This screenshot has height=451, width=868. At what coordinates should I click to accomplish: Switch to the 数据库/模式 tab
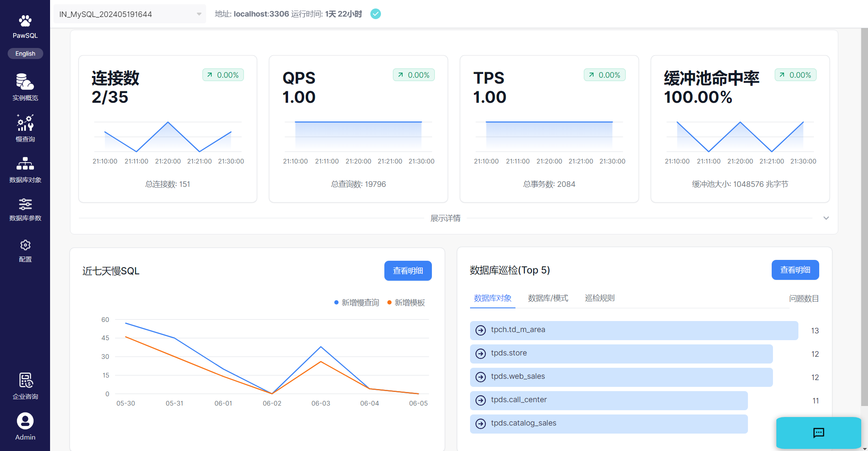click(548, 298)
